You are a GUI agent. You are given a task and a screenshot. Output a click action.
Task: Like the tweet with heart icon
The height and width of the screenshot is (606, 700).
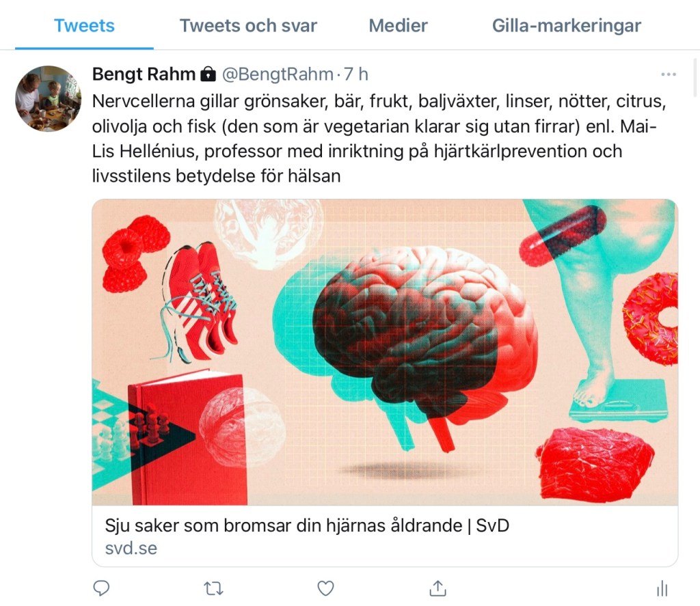click(325, 589)
